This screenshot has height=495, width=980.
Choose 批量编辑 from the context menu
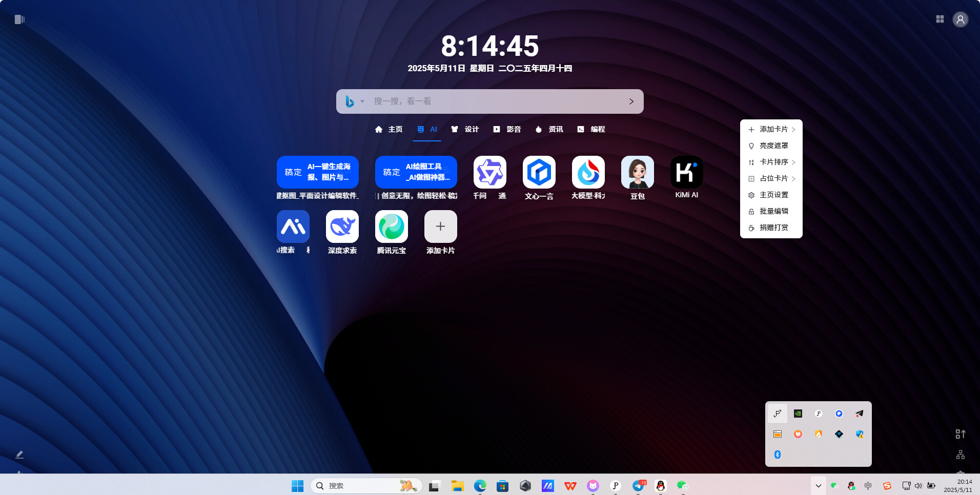coord(771,211)
